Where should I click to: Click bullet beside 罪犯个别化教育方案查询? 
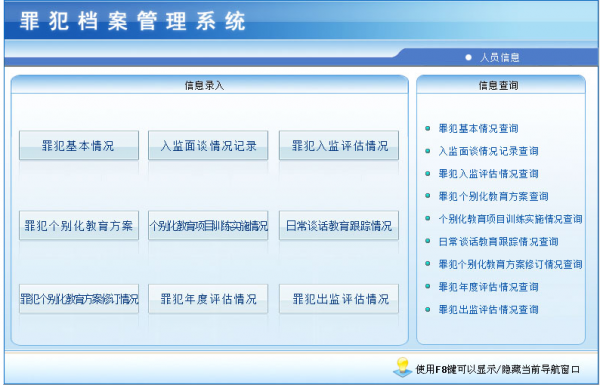428,196
